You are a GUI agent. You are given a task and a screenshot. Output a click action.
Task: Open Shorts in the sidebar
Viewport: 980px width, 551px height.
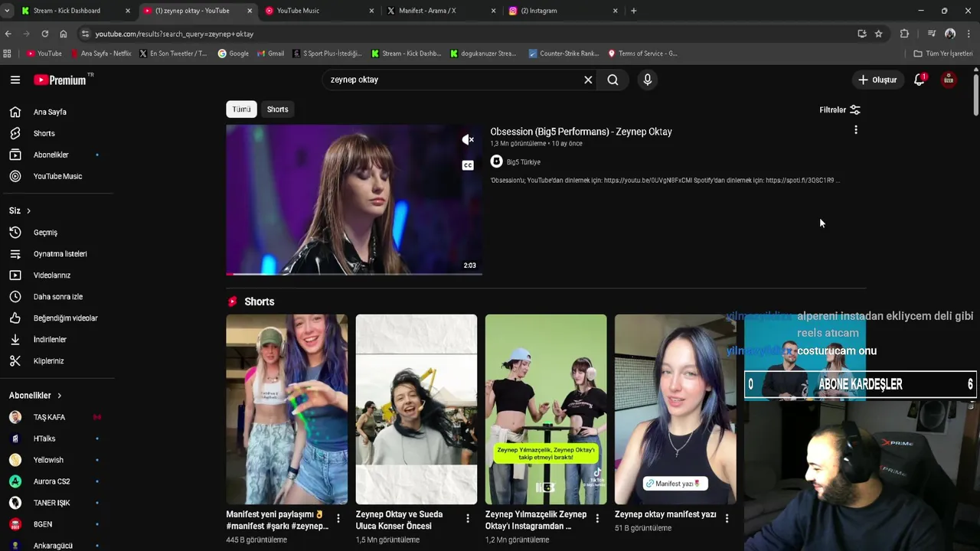click(x=44, y=133)
